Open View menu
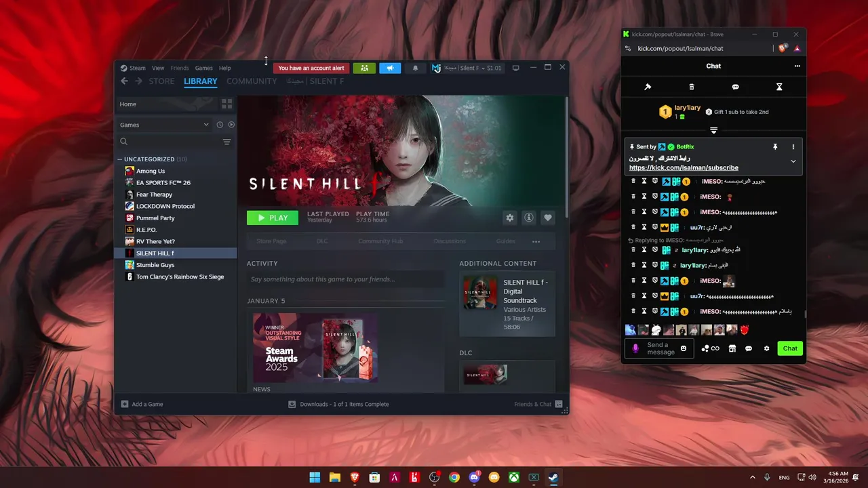The height and width of the screenshot is (488, 868). [x=158, y=68]
